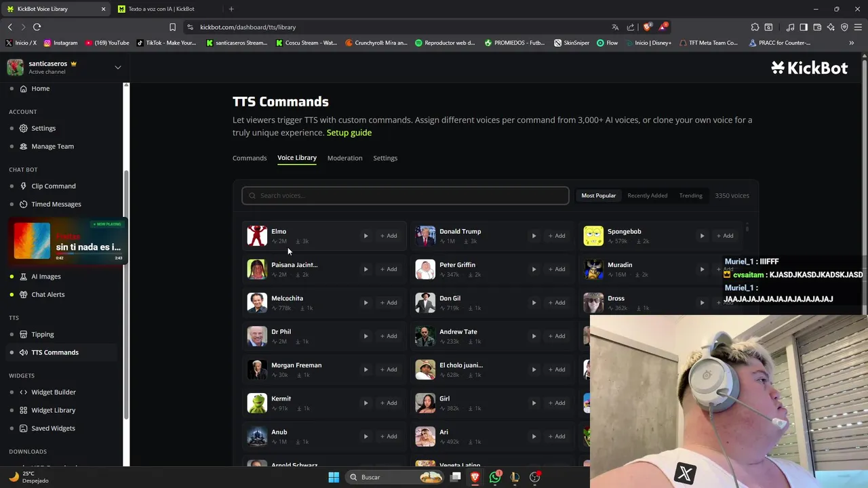This screenshot has width=868, height=488.
Task: Switch to Texto a voz con IA tab
Action: [x=161, y=9]
